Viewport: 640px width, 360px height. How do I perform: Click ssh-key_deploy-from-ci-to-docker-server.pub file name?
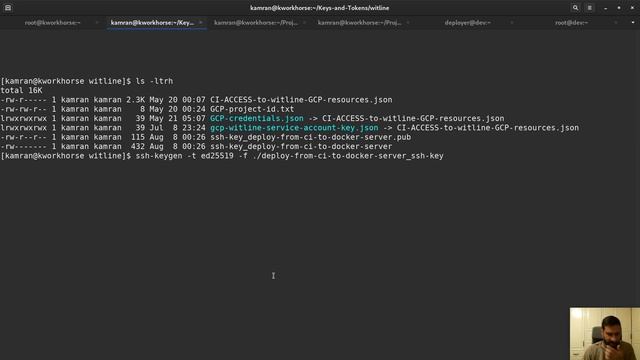(311, 137)
